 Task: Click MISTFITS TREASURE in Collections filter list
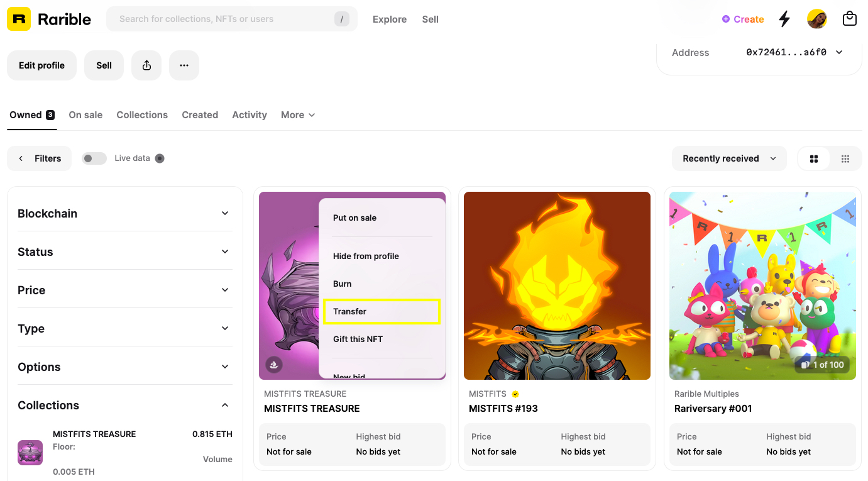pyautogui.click(x=94, y=434)
